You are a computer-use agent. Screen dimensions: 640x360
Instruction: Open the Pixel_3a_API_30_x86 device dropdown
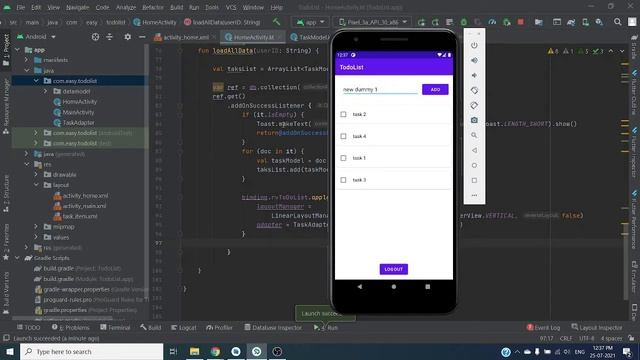pos(373,22)
